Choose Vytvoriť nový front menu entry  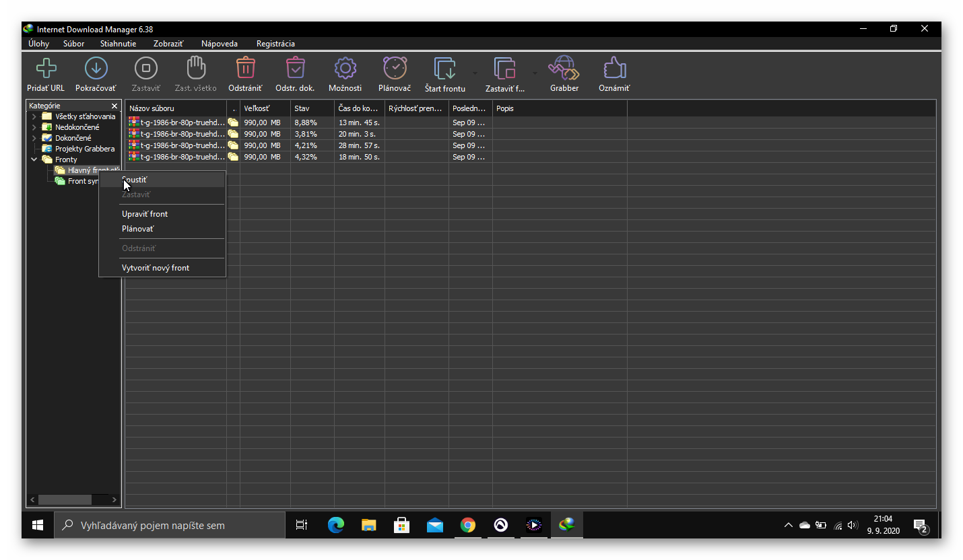point(156,268)
